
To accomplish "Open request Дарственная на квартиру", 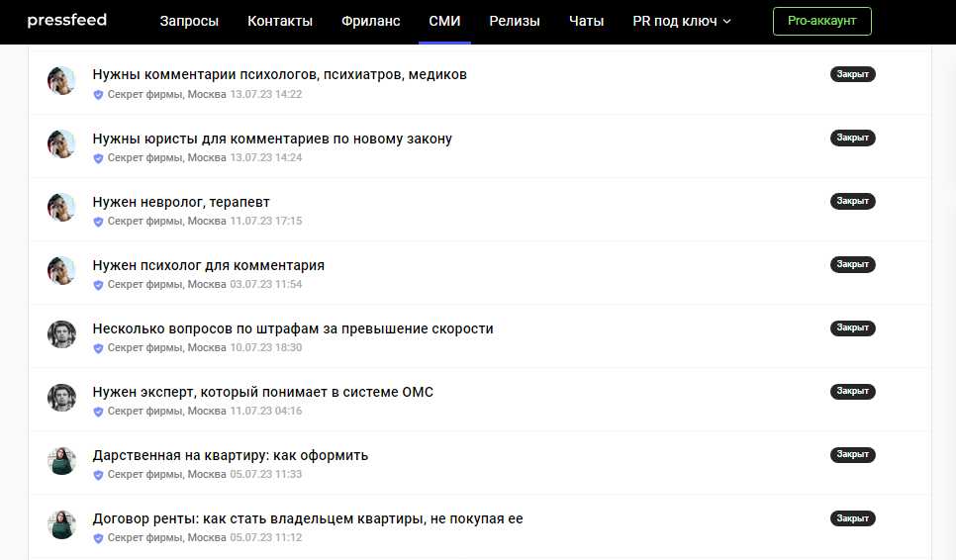I will click(231, 455).
